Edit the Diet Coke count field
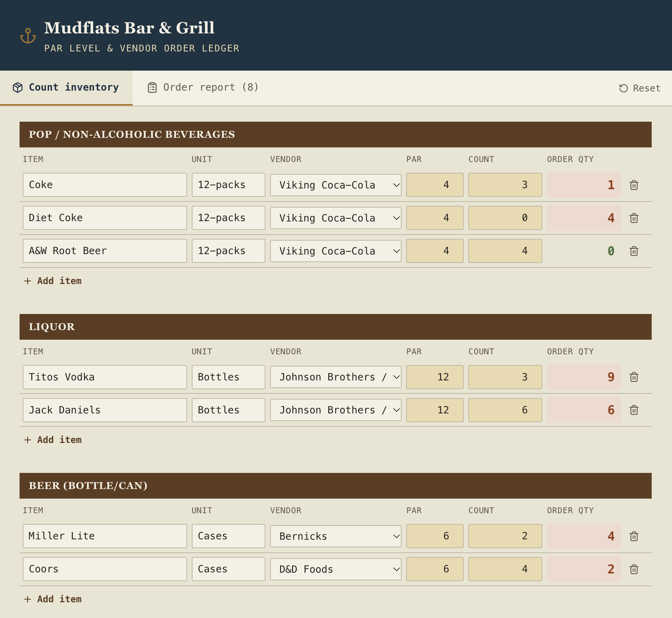Image resolution: width=672 pixels, height=618 pixels. pyautogui.click(x=505, y=218)
